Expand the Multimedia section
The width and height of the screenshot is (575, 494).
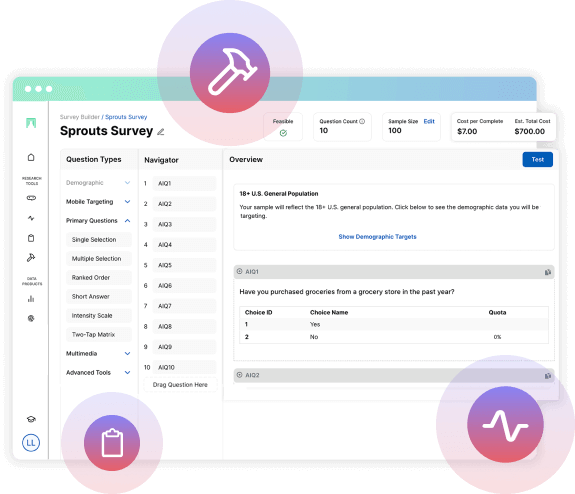tap(127, 354)
